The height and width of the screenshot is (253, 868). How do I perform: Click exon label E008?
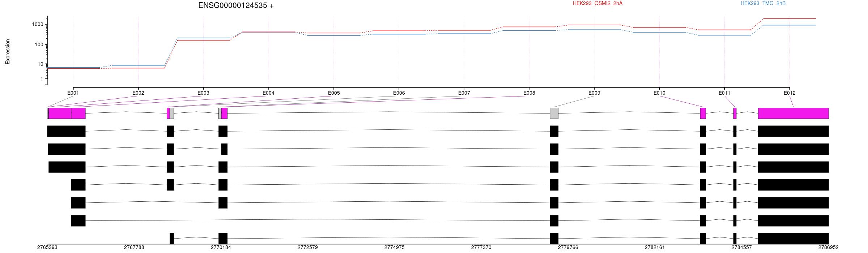click(x=529, y=93)
